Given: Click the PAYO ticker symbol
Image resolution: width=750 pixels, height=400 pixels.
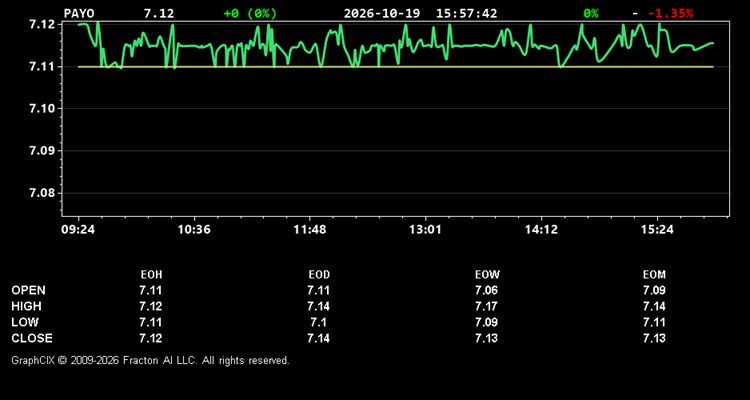Looking at the screenshot, I should (x=79, y=13).
